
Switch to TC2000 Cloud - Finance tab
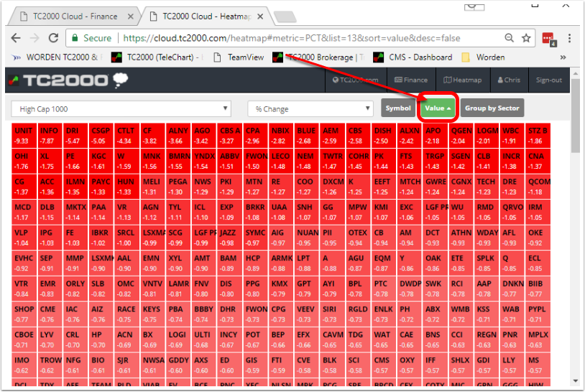tap(74, 17)
